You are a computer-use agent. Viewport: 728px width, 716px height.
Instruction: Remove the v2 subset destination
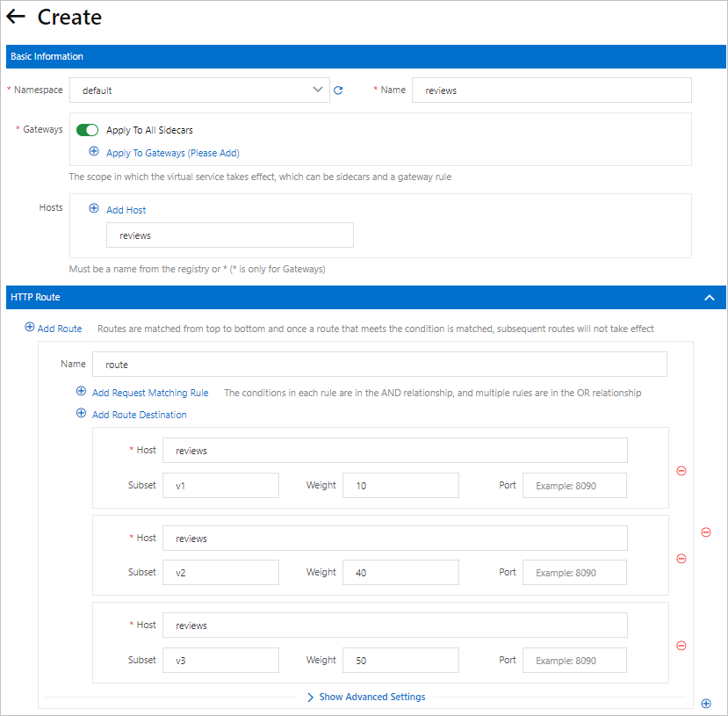681,559
